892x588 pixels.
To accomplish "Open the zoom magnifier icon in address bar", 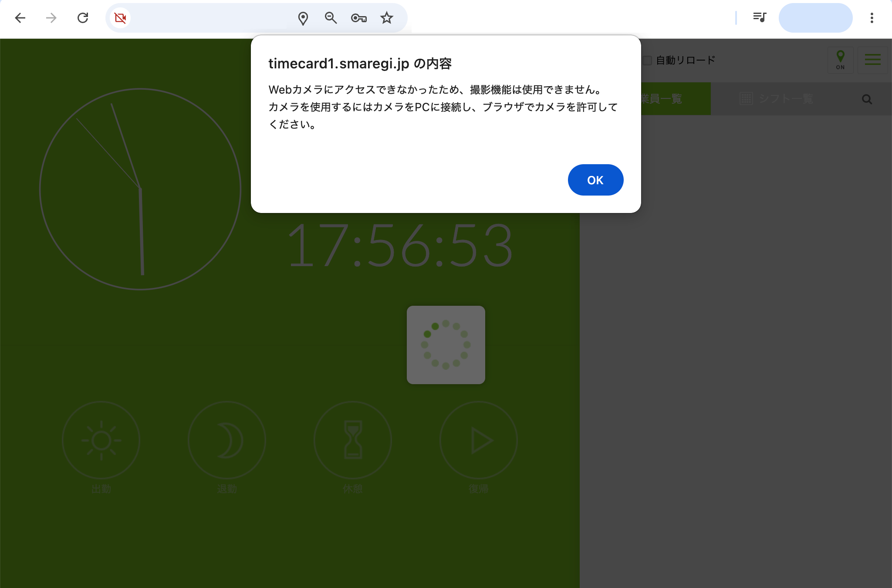I will pyautogui.click(x=331, y=18).
